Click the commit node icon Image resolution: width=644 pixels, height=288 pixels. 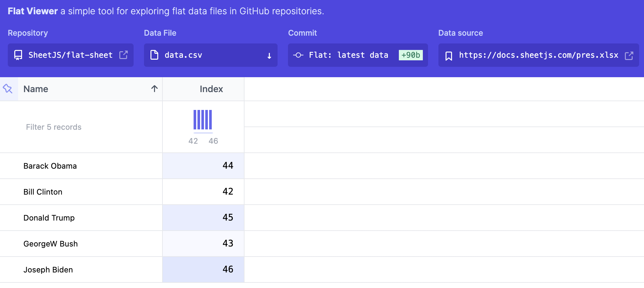(x=298, y=55)
